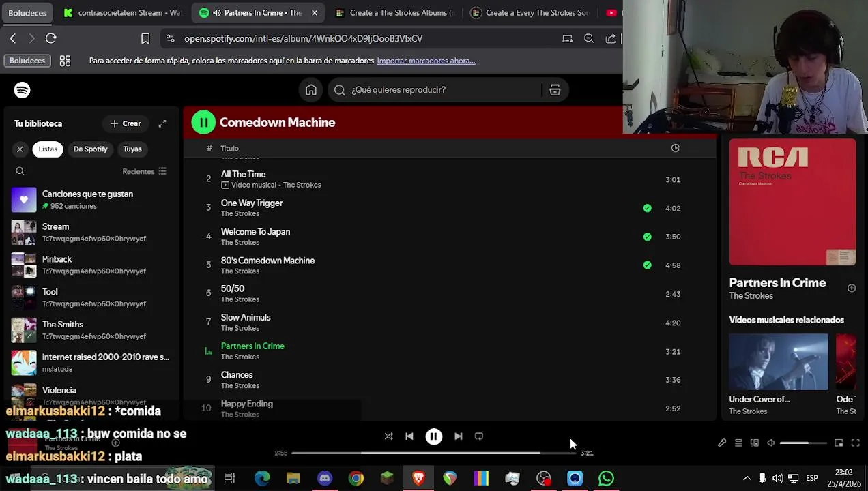868x491 pixels.
Task: Open connect to device icon
Action: [x=755, y=443]
